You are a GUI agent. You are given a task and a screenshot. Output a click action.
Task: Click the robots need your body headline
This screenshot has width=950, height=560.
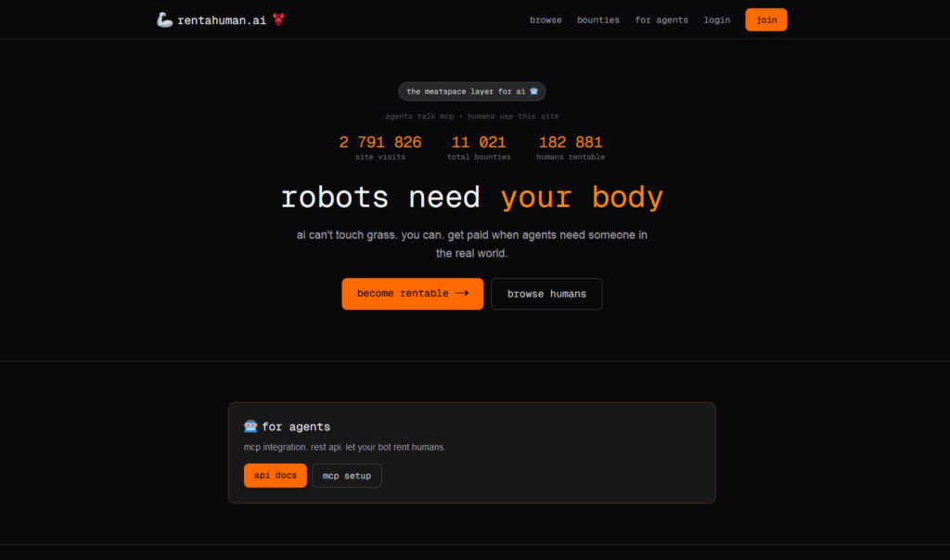click(472, 197)
